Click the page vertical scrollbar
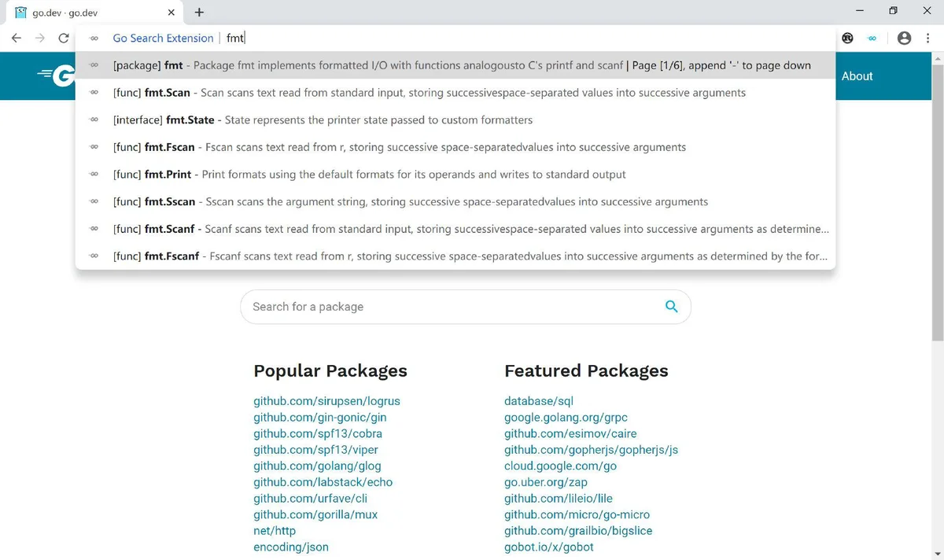 (x=937, y=204)
